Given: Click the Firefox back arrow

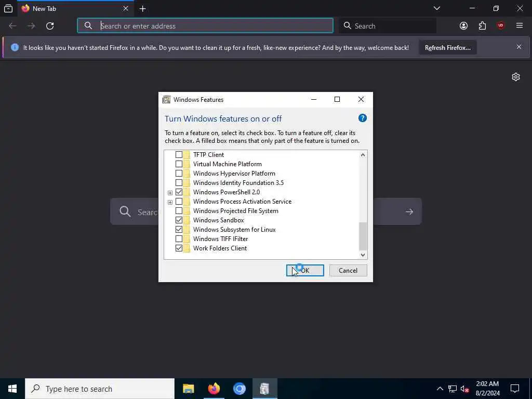Looking at the screenshot, I should point(12,26).
